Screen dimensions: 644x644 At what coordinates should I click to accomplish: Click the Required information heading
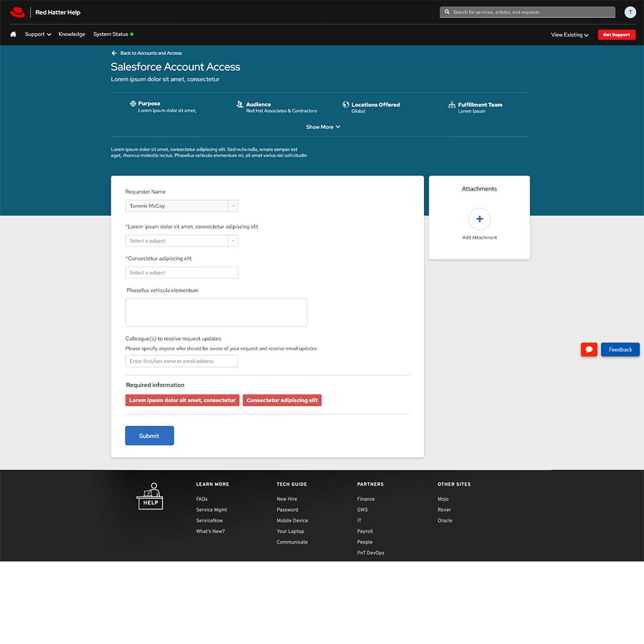point(155,385)
